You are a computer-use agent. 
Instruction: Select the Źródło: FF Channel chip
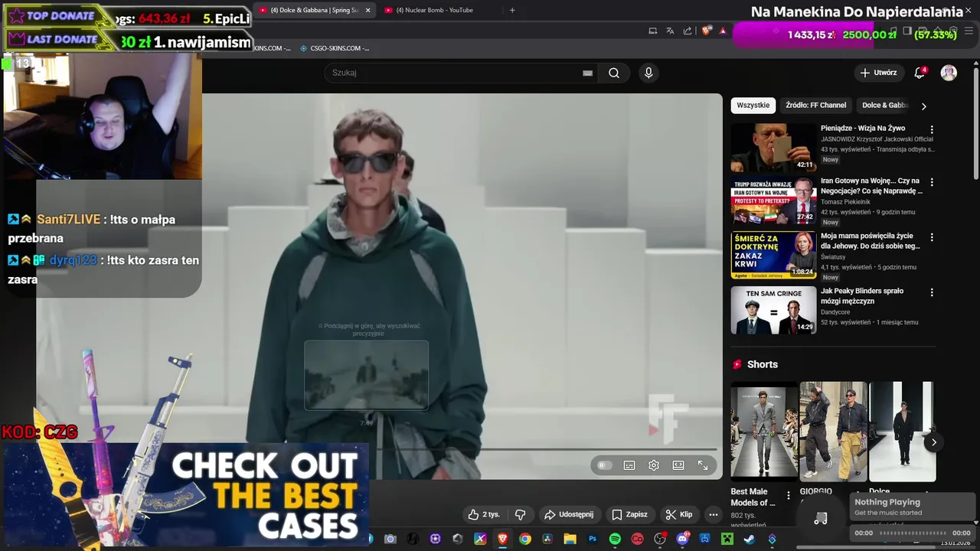pos(816,106)
